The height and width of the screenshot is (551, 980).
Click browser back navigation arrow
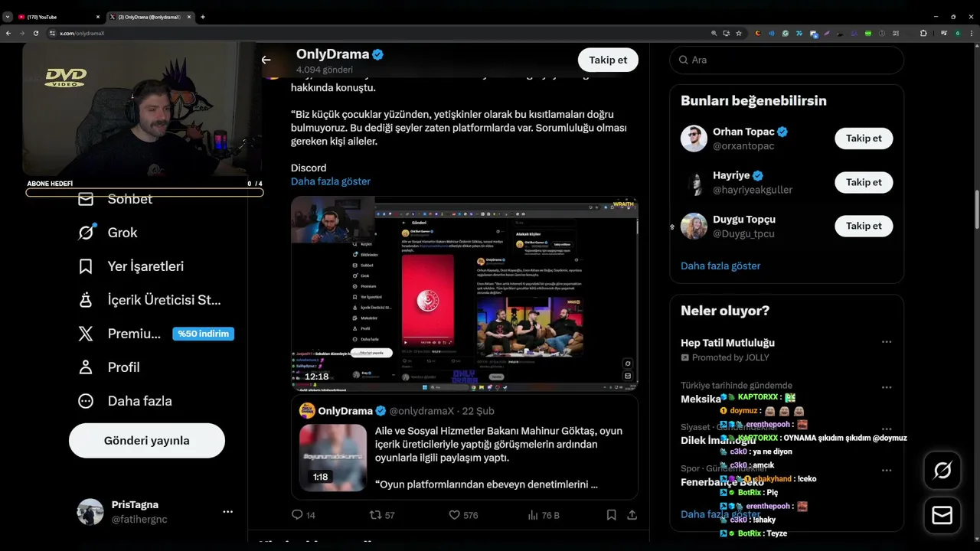8,34
